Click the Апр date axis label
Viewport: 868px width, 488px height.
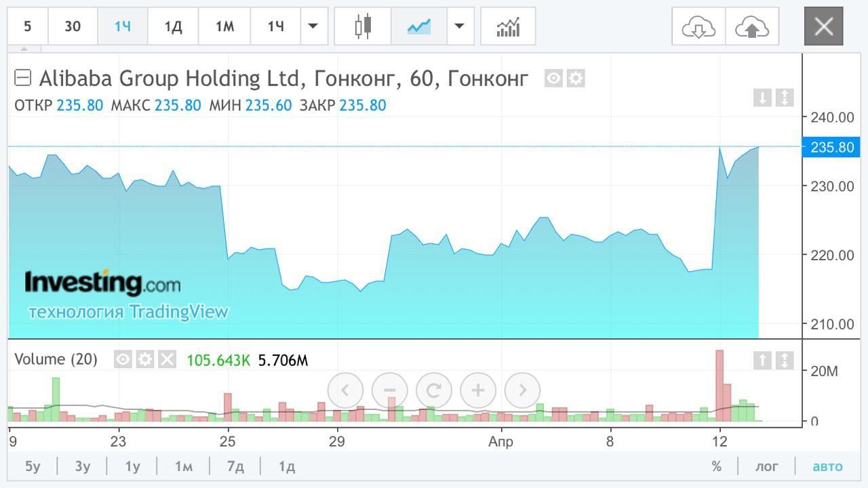point(500,442)
